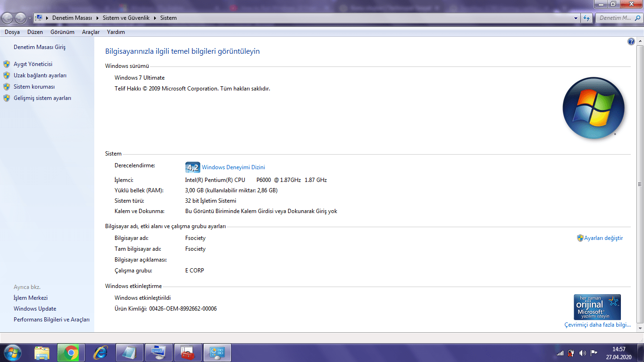Click the text "32 bit İşletim Sistemi"
Screen dimensions: 644x362
click(211, 201)
